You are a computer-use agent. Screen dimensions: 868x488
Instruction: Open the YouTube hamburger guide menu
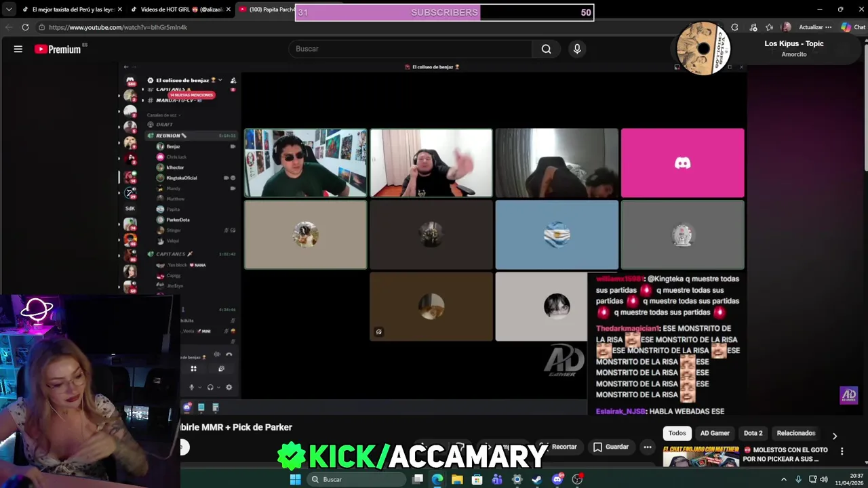click(x=18, y=49)
